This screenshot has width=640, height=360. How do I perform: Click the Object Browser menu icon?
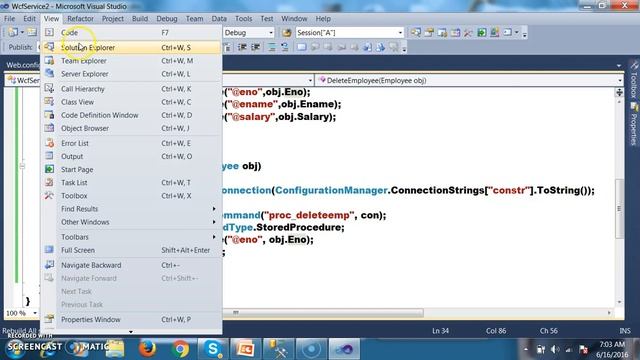pyautogui.click(x=49, y=128)
